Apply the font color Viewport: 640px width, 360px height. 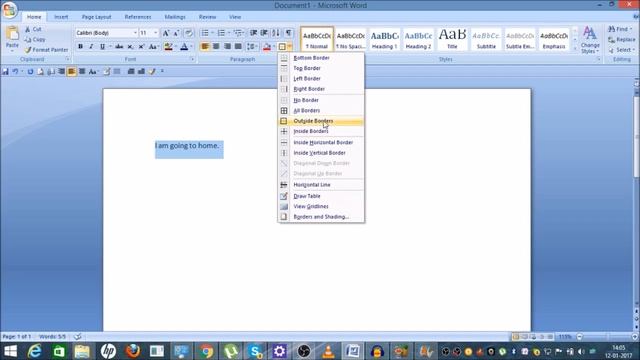coord(184,47)
